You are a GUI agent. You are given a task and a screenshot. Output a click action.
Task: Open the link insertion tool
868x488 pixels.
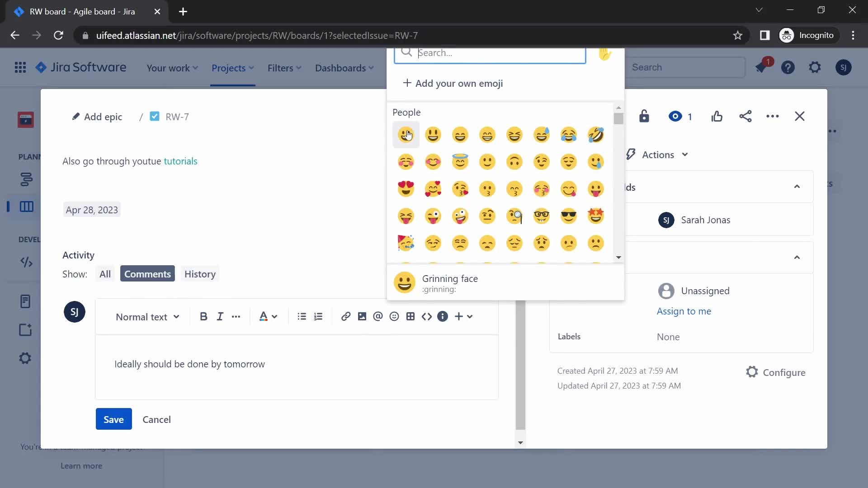[x=346, y=316]
